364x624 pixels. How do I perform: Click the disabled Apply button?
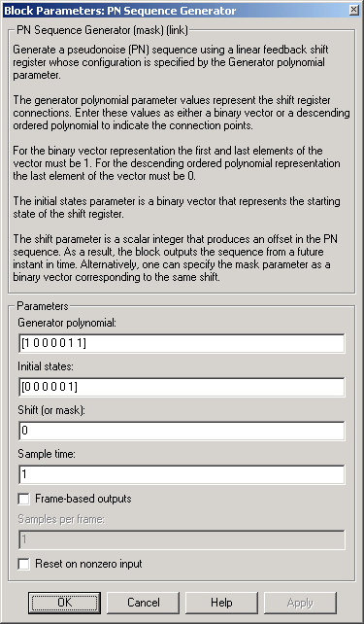pos(300,602)
